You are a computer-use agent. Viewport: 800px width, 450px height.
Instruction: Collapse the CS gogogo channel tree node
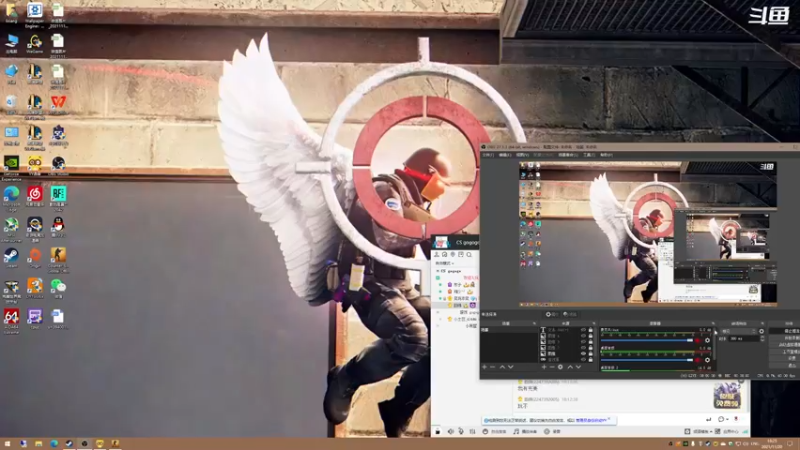click(438, 271)
